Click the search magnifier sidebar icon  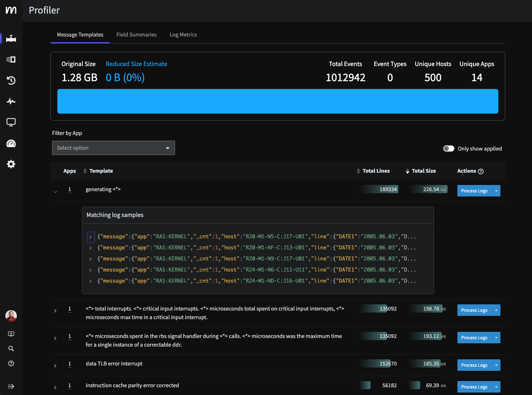pyautogui.click(x=11, y=349)
